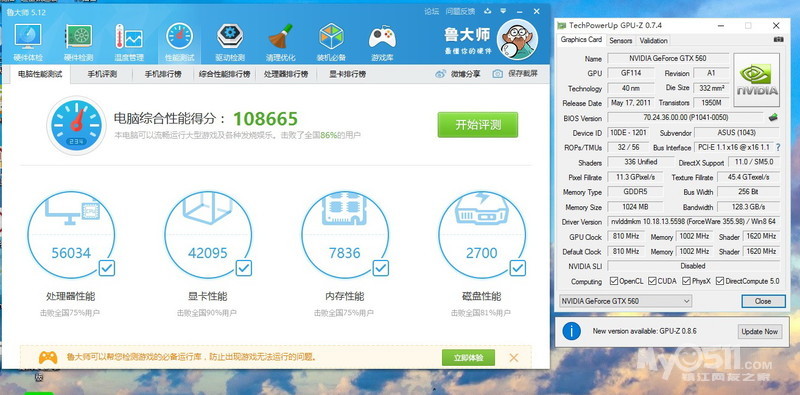Open the 驱动检测 driver detection icon
This screenshot has height=395, width=800.
(230, 37)
